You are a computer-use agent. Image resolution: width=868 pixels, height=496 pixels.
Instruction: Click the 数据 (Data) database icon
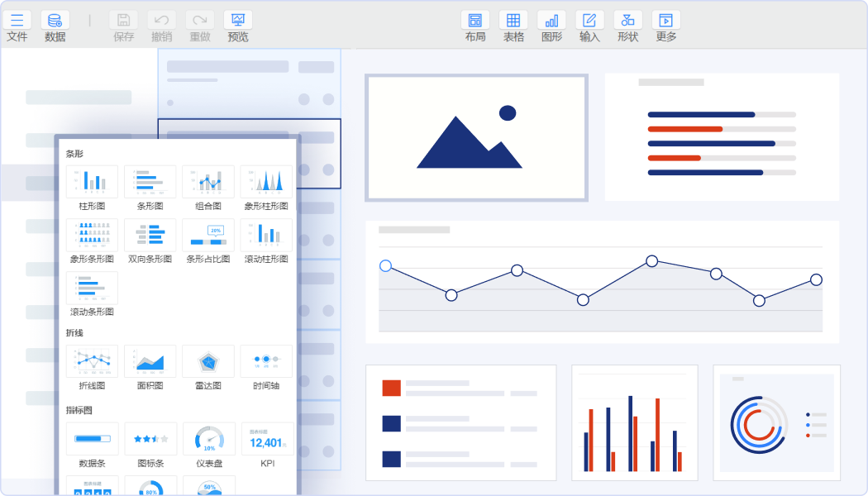point(55,21)
